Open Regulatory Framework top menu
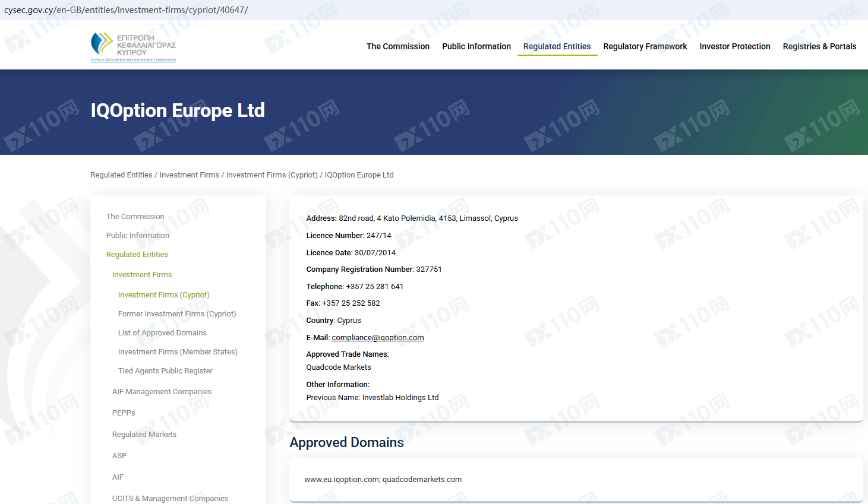 point(645,46)
